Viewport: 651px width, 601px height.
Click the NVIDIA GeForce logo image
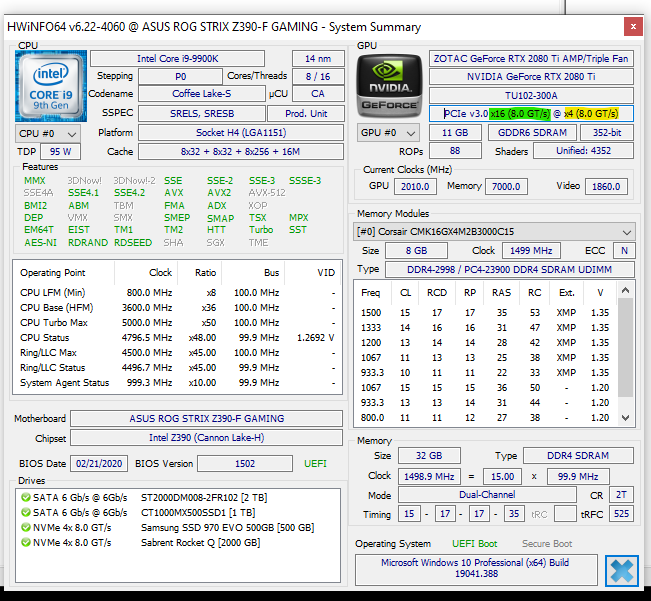click(389, 86)
